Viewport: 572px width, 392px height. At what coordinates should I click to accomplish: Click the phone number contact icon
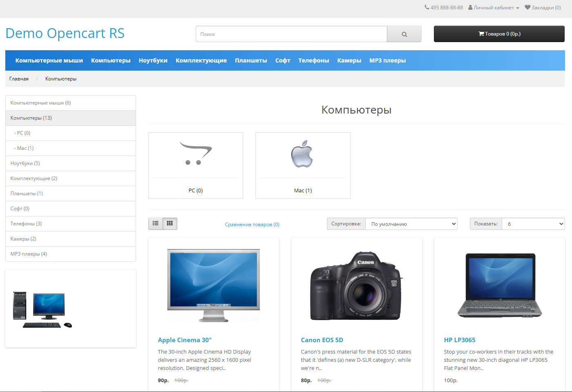point(427,7)
